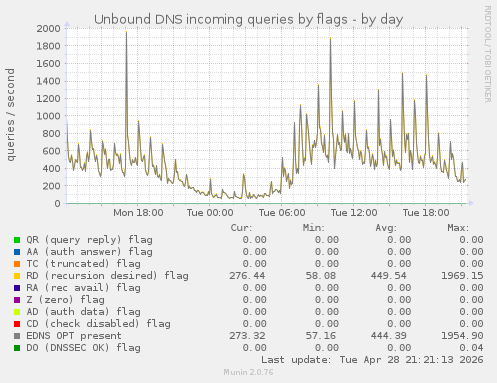
Task: Click the 'Tue 00:00' x-axis label
Action: [x=210, y=213]
